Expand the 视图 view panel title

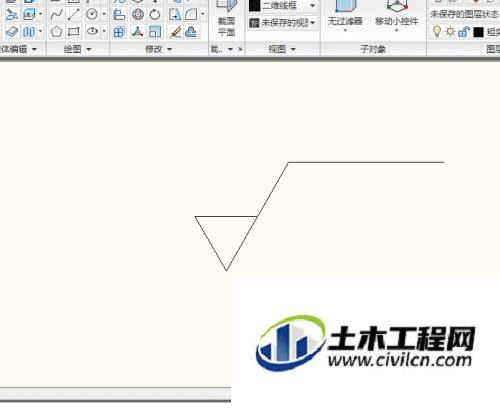point(282,49)
